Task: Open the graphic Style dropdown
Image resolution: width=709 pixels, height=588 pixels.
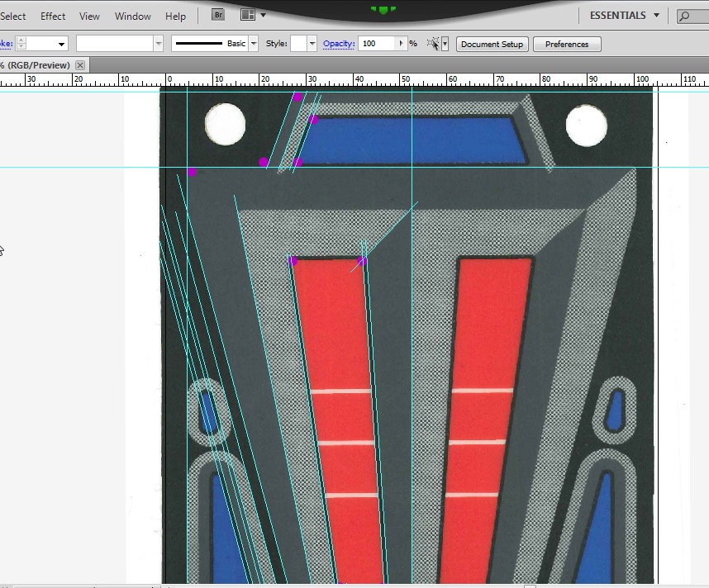Action: (312, 44)
